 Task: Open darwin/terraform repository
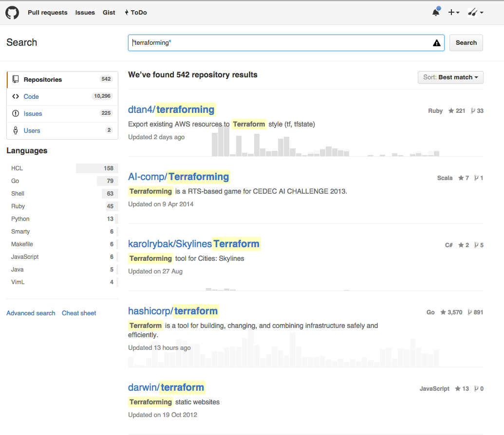tap(166, 387)
